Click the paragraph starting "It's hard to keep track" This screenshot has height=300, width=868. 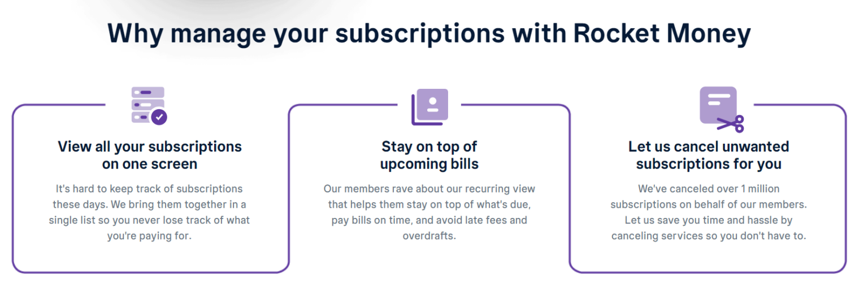point(149,212)
